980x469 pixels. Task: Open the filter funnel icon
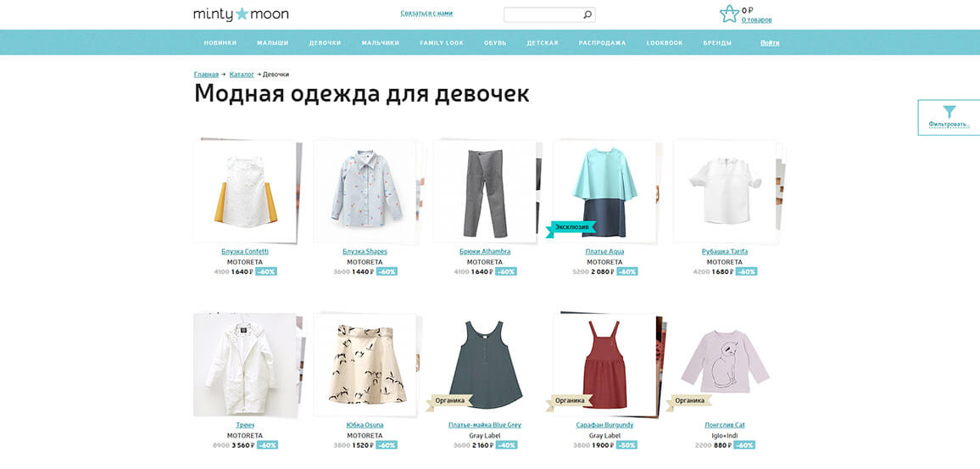point(949,112)
